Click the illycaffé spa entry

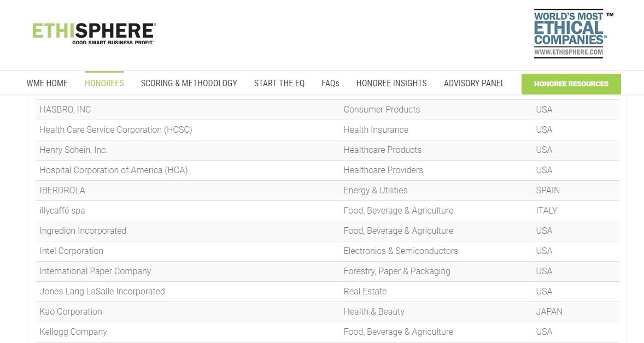(62, 211)
